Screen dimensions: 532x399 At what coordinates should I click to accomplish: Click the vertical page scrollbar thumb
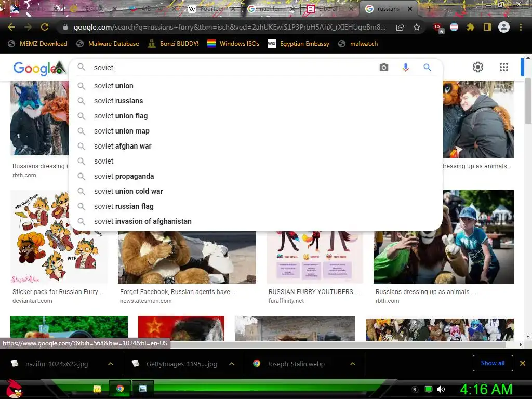tap(528, 100)
